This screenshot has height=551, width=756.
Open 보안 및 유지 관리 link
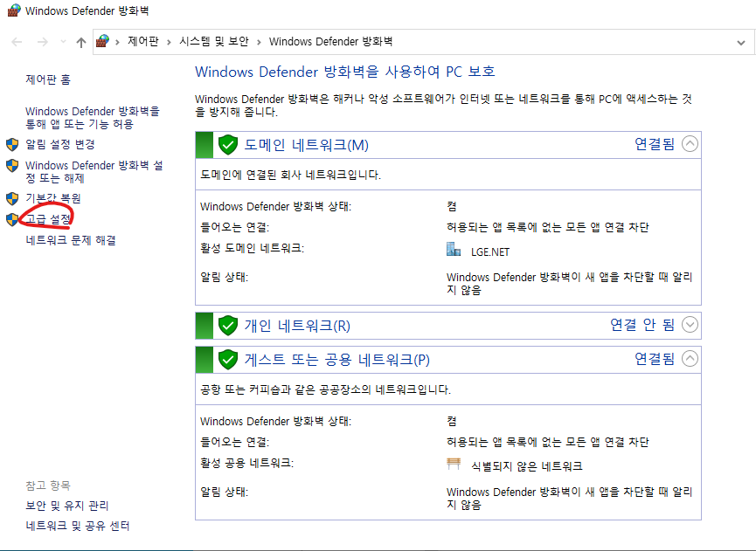pos(67,506)
